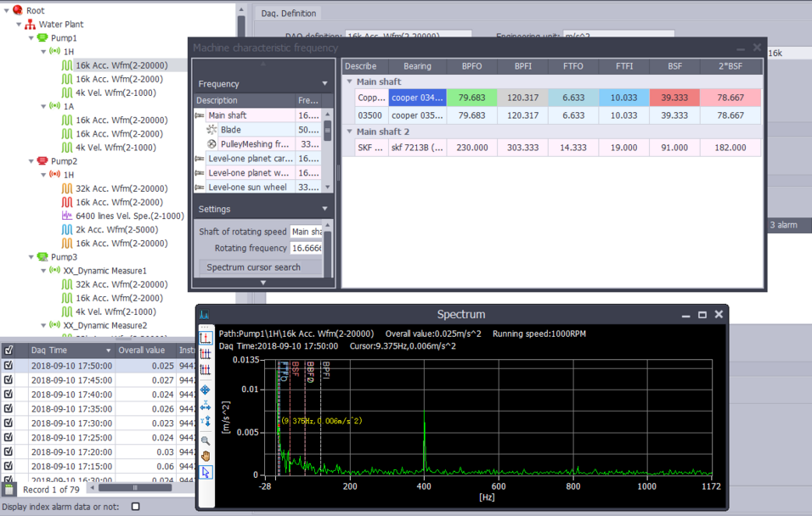Toggle the select-all checkbox in table header
The height and width of the screenshot is (516, 812).
click(x=8, y=350)
